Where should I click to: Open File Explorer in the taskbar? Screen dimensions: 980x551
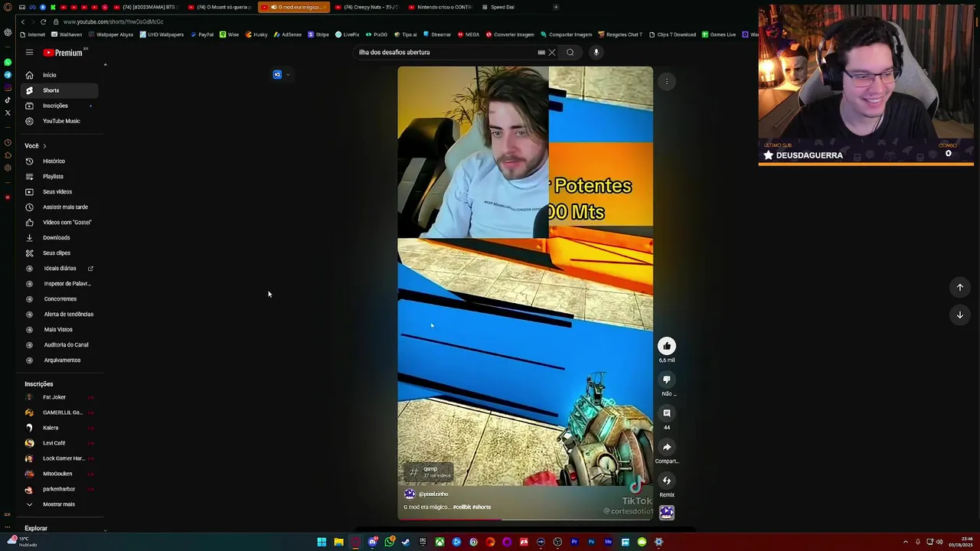338,542
